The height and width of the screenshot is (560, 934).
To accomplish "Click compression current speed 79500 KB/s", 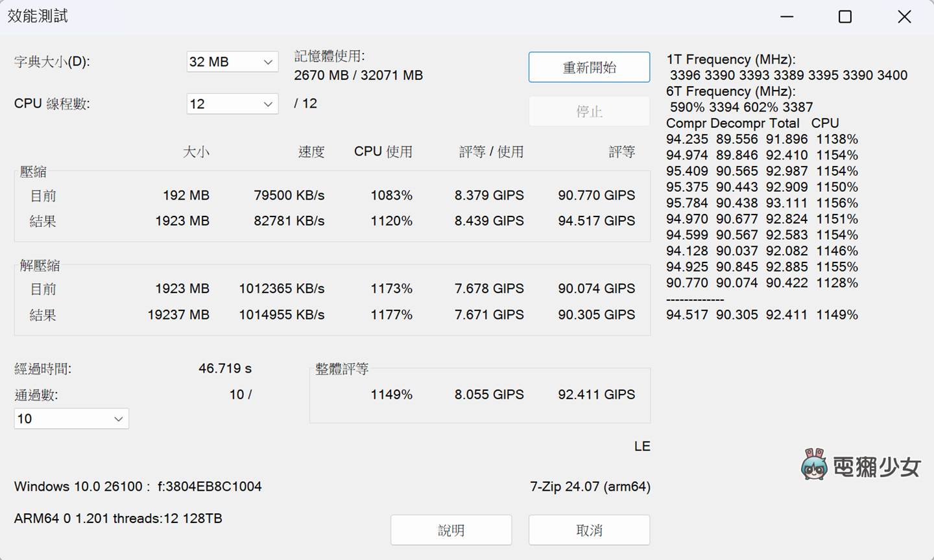I will click(x=289, y=195).
